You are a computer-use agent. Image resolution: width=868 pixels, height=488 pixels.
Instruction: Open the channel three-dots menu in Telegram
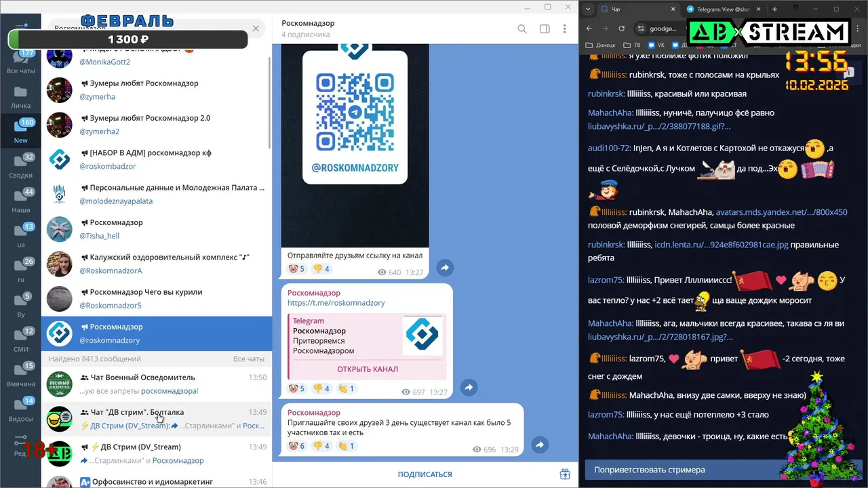tap(564, 29)
